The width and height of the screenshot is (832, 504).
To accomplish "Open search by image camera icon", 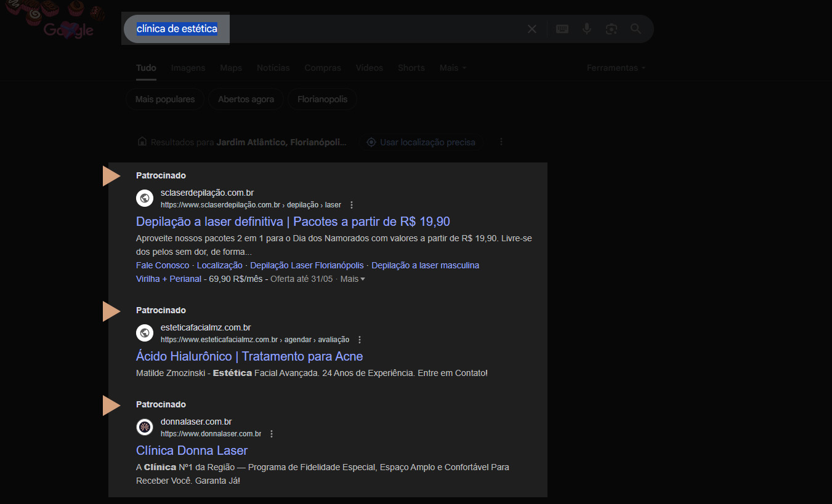I will click(x=611, y=29).
